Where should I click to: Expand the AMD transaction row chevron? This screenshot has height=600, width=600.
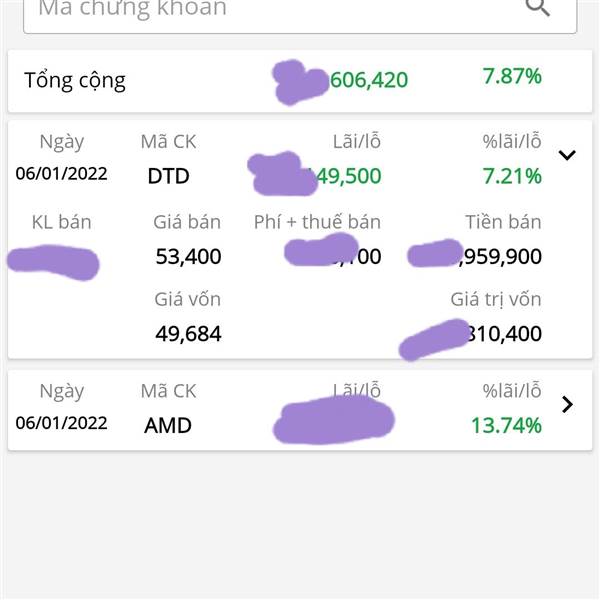pyautogui.click(x=567, y=404)
